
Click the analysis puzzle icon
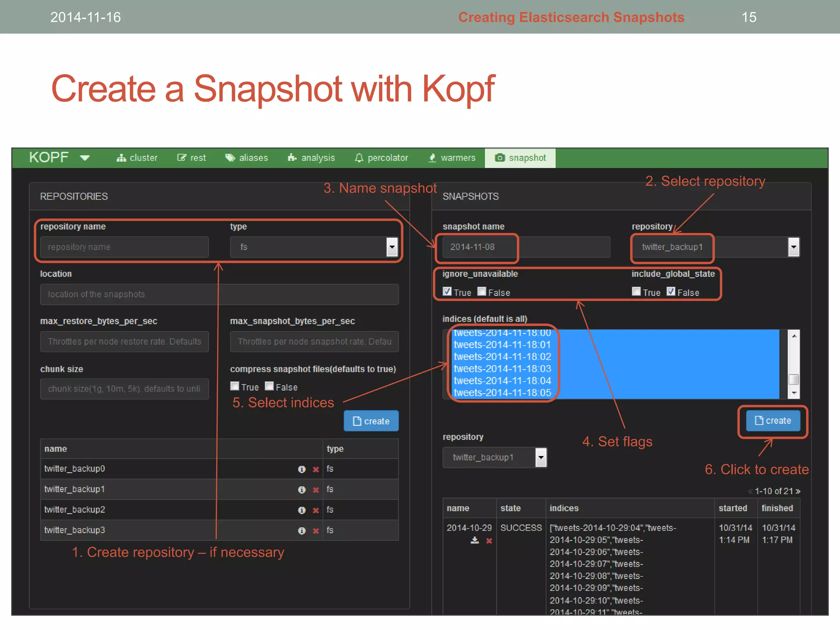click(292, 157)
